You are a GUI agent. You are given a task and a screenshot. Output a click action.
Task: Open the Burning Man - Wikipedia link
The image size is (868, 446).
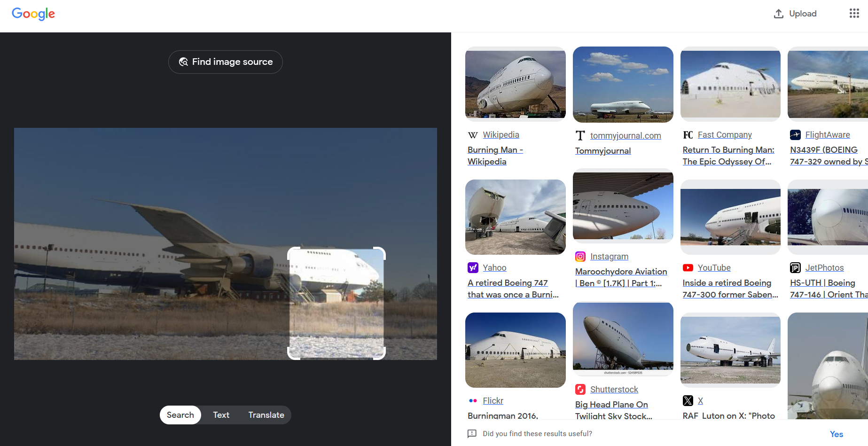pos(495,156)
